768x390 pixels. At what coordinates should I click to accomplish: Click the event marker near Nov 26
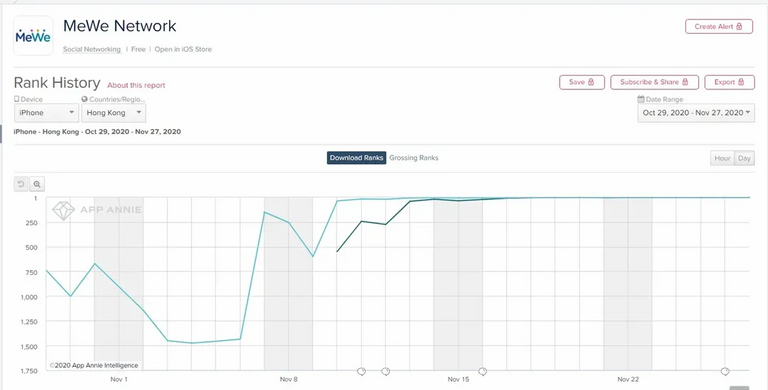point(725,372)
